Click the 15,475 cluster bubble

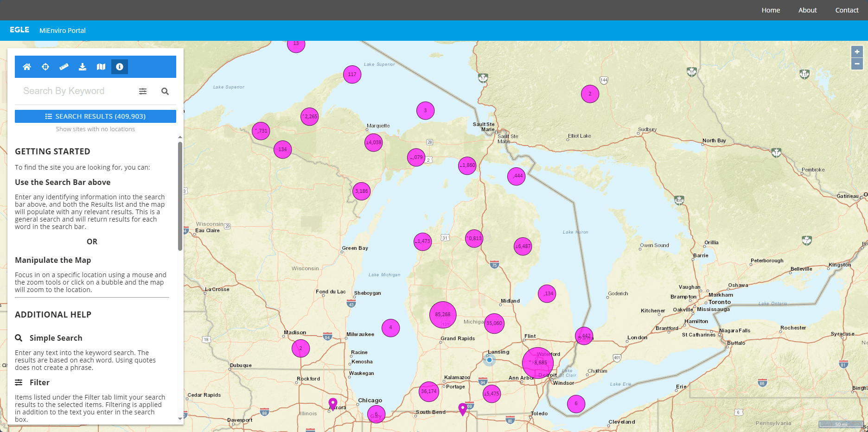click(492, 394)
